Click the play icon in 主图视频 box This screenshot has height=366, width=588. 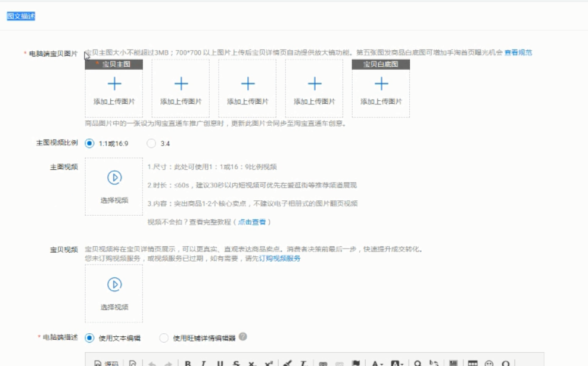pos(114,178)
